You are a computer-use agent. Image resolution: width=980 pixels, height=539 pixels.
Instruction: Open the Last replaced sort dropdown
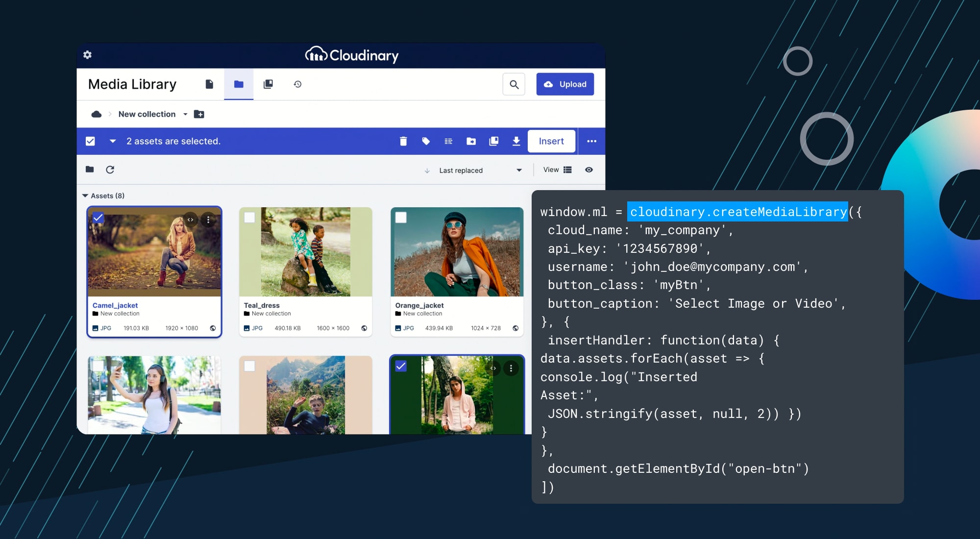(x=518, y=170)
